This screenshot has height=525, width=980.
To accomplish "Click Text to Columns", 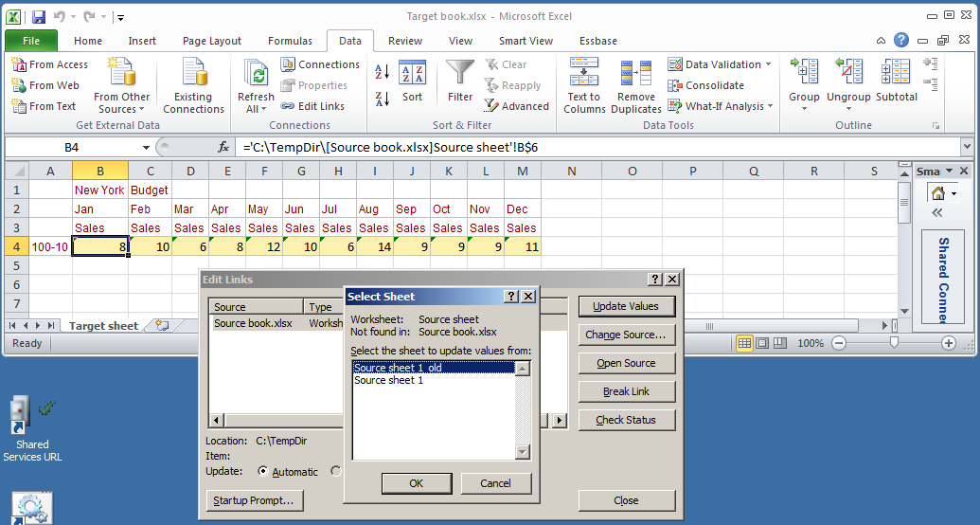I will (584, 85).
